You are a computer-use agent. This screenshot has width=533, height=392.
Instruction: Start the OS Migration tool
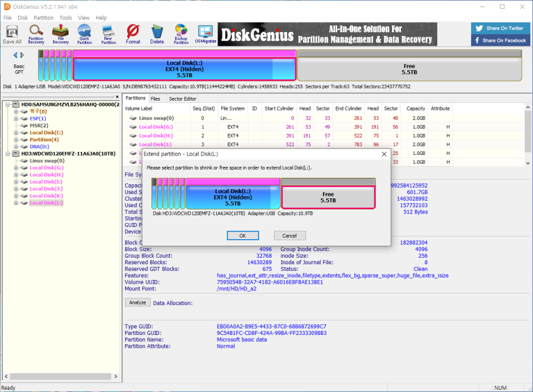[204, 34]
